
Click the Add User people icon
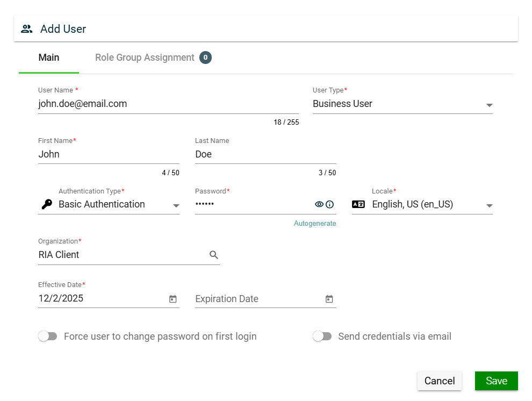point(27,29)
